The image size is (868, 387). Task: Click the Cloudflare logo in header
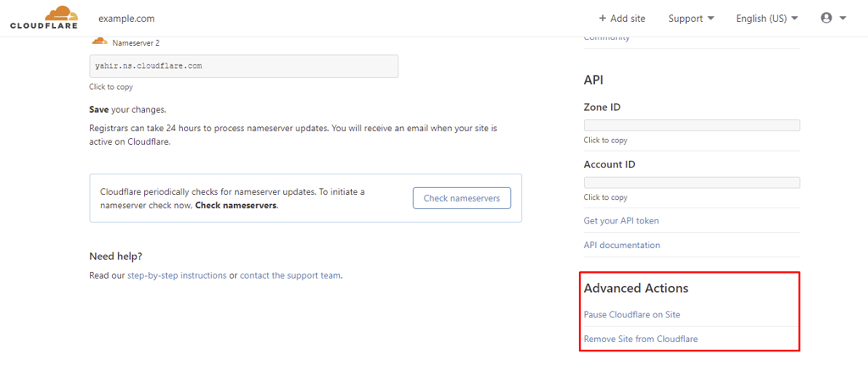(44, 18)
